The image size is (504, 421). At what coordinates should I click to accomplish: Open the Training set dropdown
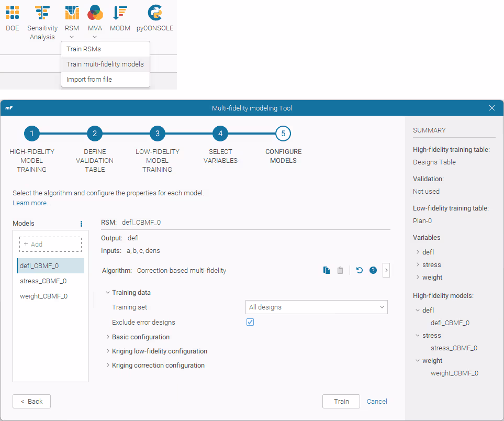(x=316, y=307)
